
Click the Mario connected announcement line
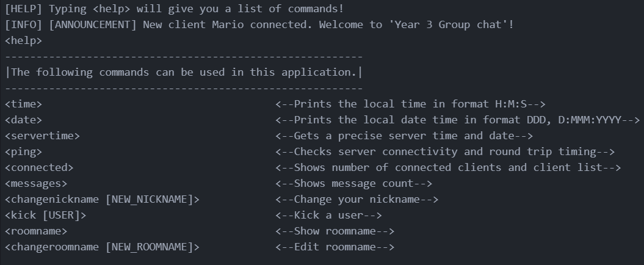(x=259, y=24)
